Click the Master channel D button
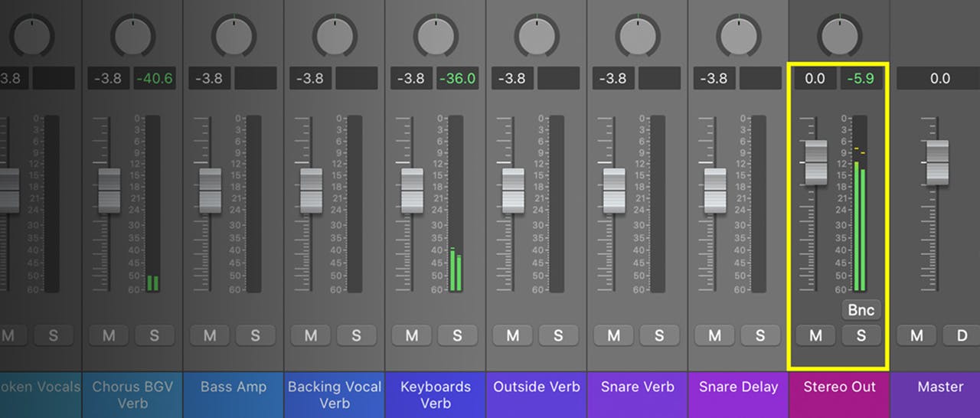Viewport: 980px width, 418px height. point(962,335)
